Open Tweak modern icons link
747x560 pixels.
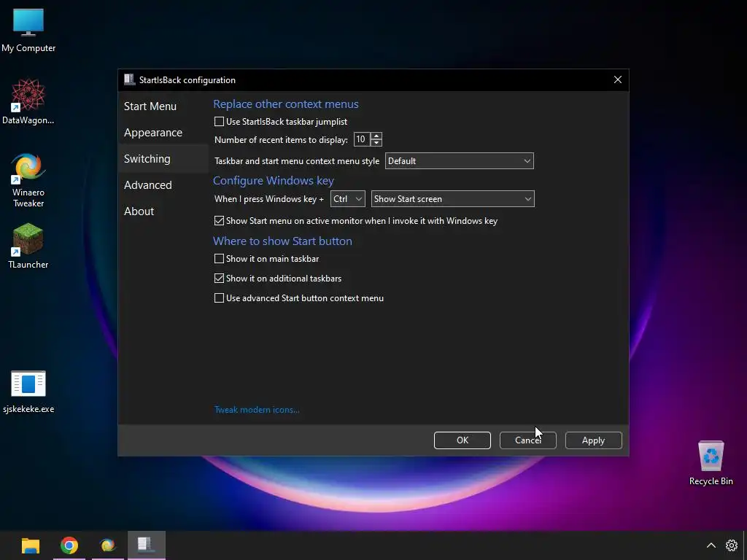pyautogui.click(x=257, y=410)
